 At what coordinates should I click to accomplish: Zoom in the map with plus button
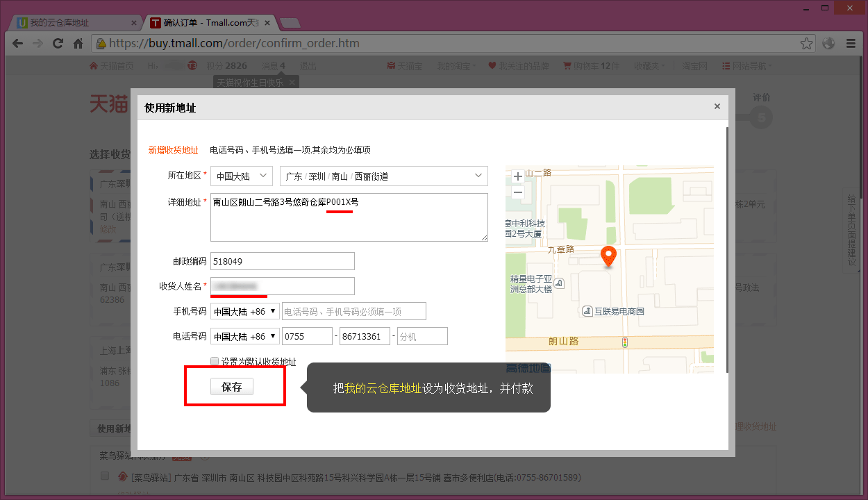point(518,177)
